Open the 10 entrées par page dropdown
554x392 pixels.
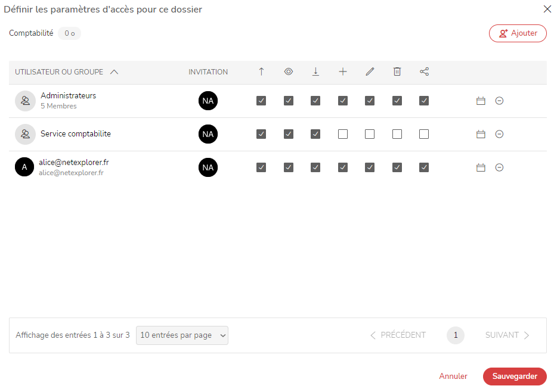182,335
